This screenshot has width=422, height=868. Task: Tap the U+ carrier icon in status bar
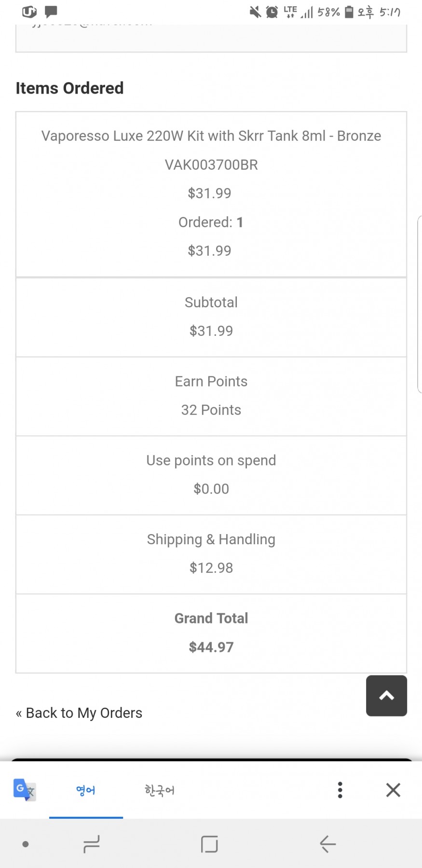[29, 11]
